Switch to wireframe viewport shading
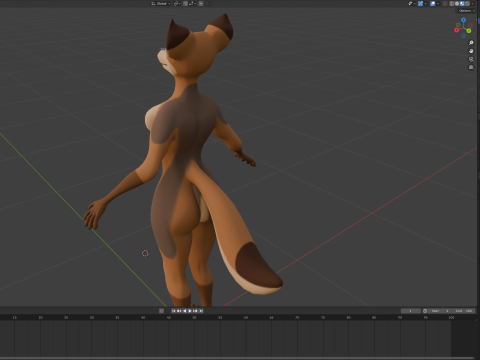480x360 pixels. 452,3
